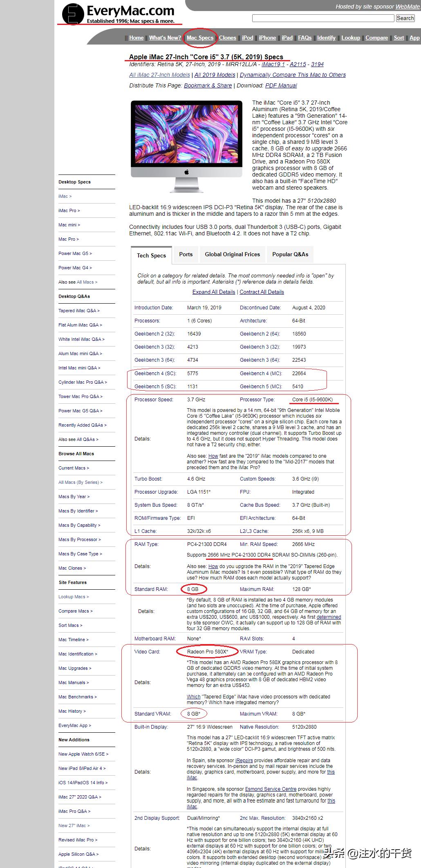
Task: Open the Lookup nav link
Action: coord(351,38)
